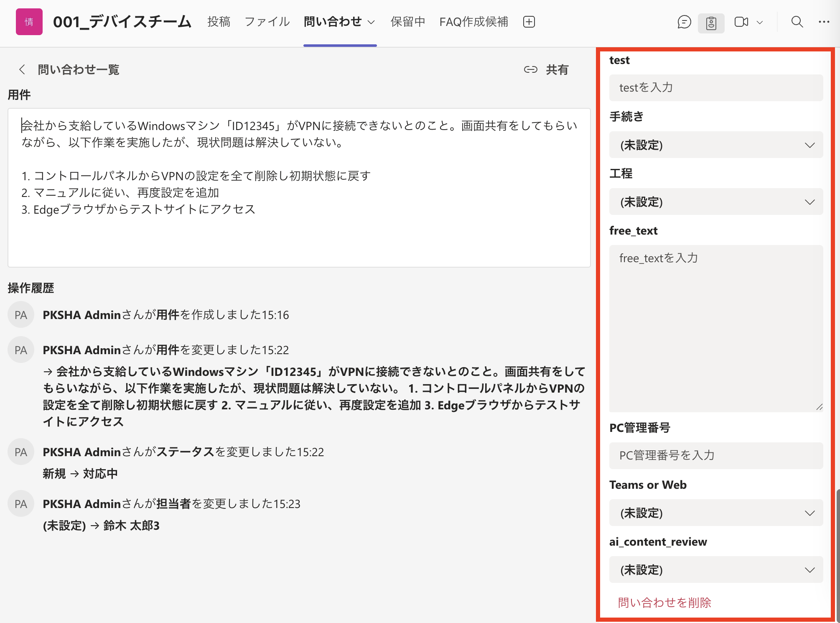Open the 手続き dropdown
840x623 pixels.
click(x=716, y=145)
